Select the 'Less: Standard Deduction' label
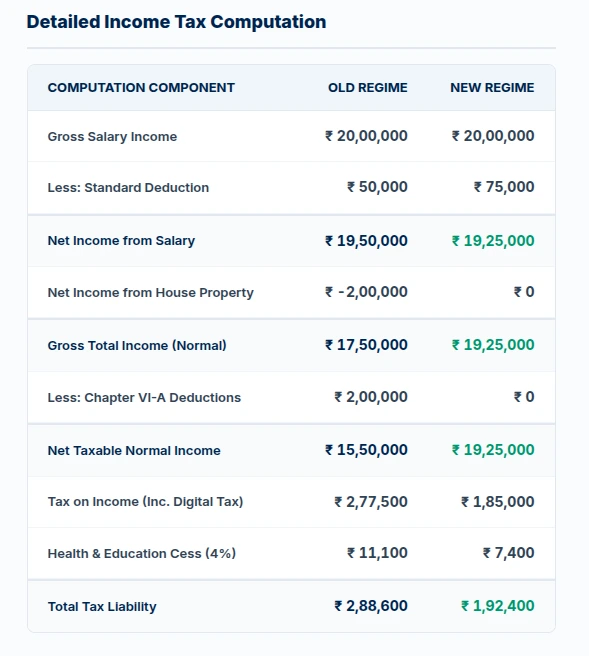Screen dimensions: 589x656 tap(128, 187)
